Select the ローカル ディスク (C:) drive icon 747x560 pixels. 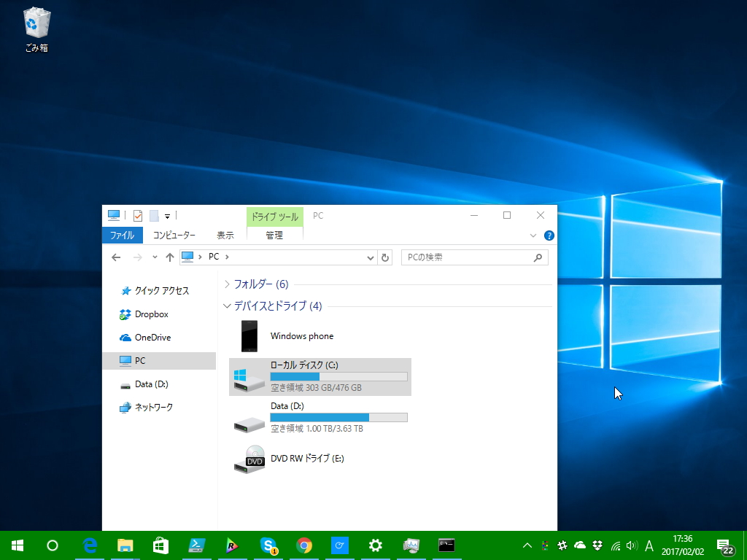point(249,379)
